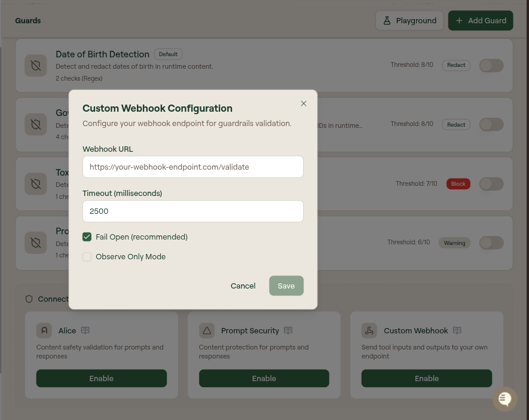Open the Alice documentation book icon
Screen dimensions: 529x420
point(85,330)
